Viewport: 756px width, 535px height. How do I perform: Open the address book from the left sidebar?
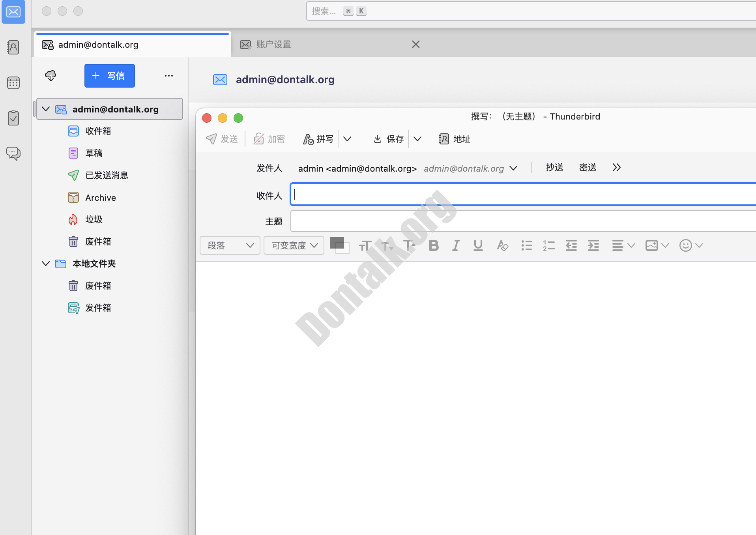(x=13, y=47)
